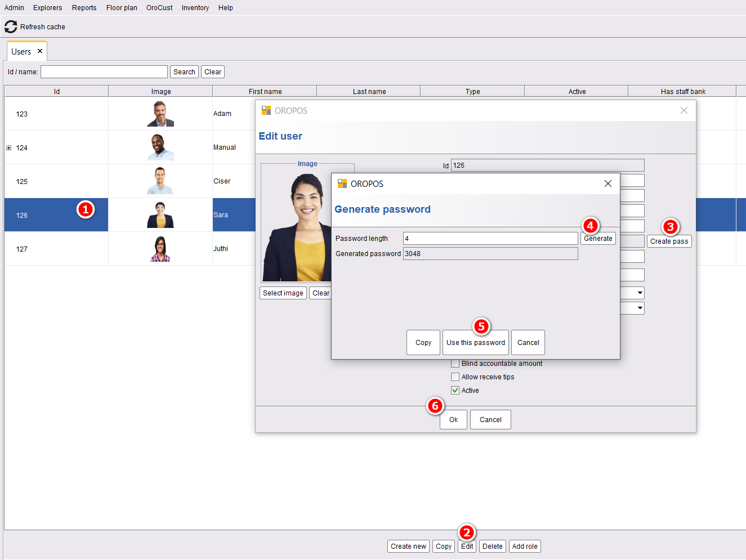
Task: Click Use this password button
Action: pos(476,343)
